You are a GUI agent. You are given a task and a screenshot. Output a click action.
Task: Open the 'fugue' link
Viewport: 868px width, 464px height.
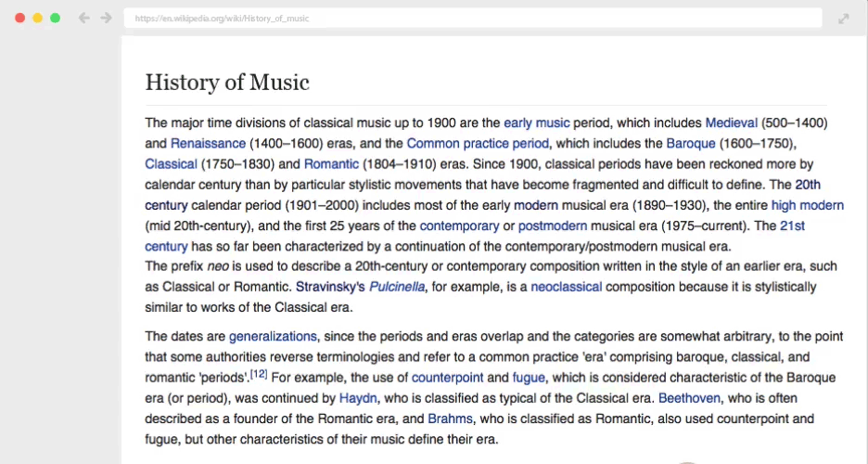click(529, 378)
